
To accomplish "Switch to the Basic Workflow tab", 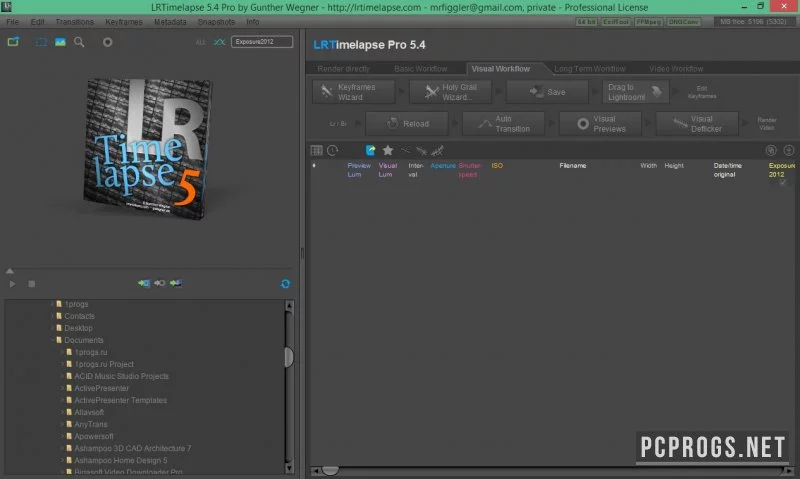I will (420, 69).
